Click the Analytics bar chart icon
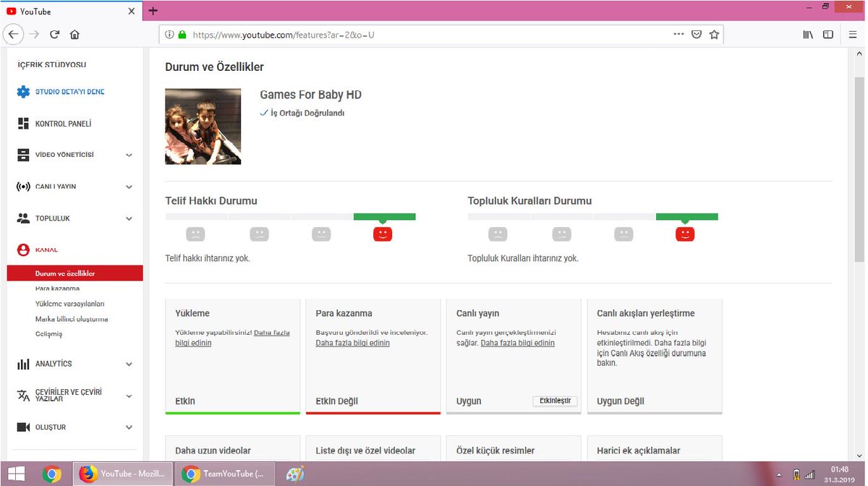Image resolution: width=868 pixels, height=486 pixels. point(23,364)
